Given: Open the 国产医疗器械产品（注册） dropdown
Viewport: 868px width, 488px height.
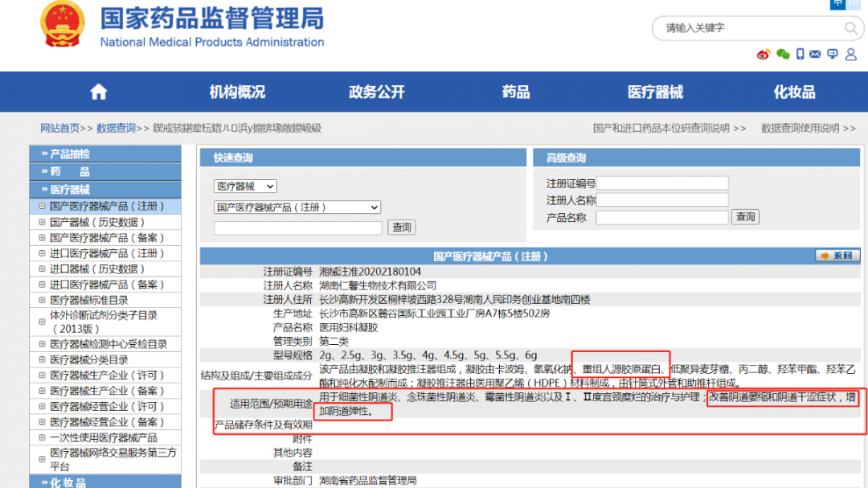Looking at the screenshot, I should point(297,207).
